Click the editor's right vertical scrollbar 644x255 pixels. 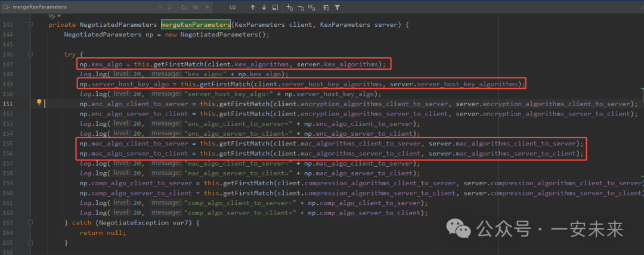coord(641,119)
